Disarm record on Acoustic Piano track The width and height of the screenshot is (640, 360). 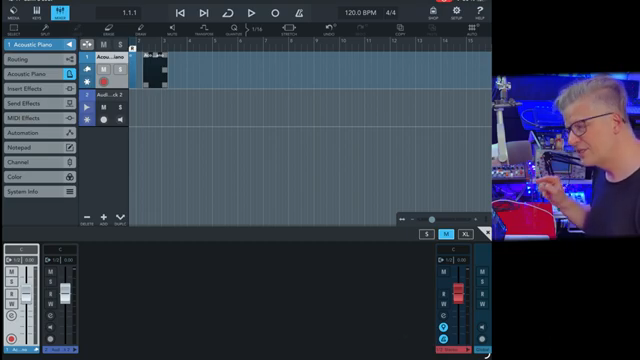[104, 82]
